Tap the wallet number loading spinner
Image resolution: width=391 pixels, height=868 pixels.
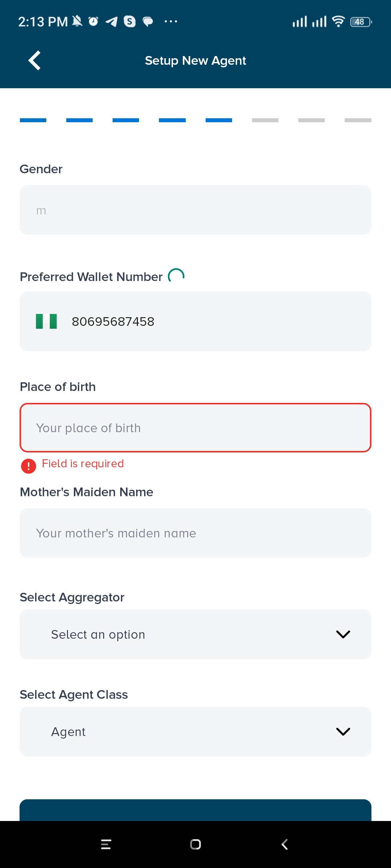[176, 276]
